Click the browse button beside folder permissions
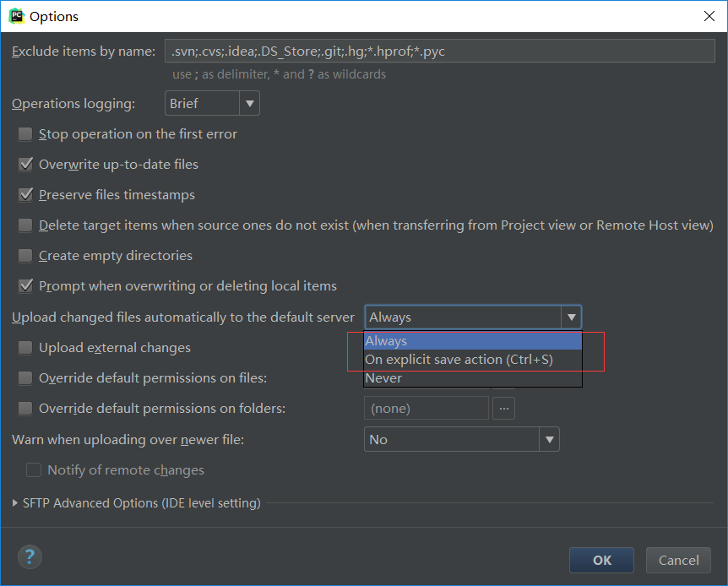 point(503,409)
